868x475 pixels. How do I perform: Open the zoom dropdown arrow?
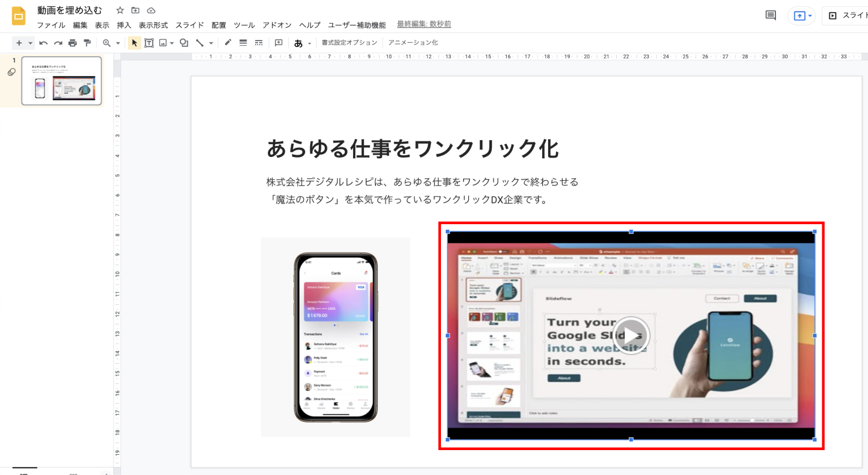coord(118,43)
